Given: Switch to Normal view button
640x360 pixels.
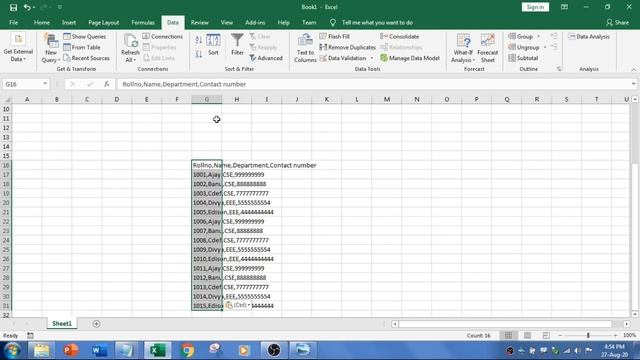Looking at the screenshot, I should tap(508, 336).
